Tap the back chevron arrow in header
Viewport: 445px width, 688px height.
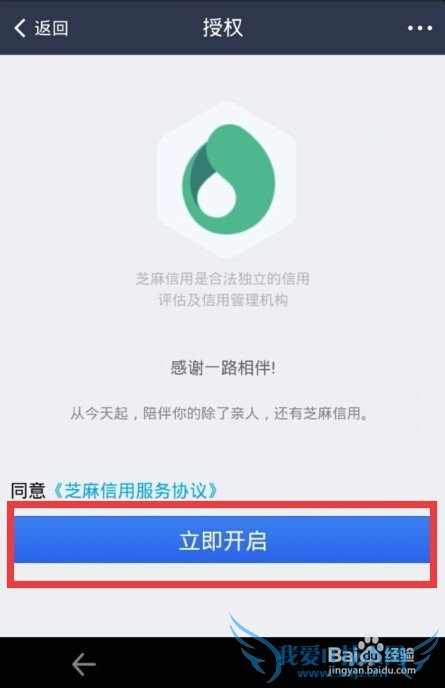[20, 28]
